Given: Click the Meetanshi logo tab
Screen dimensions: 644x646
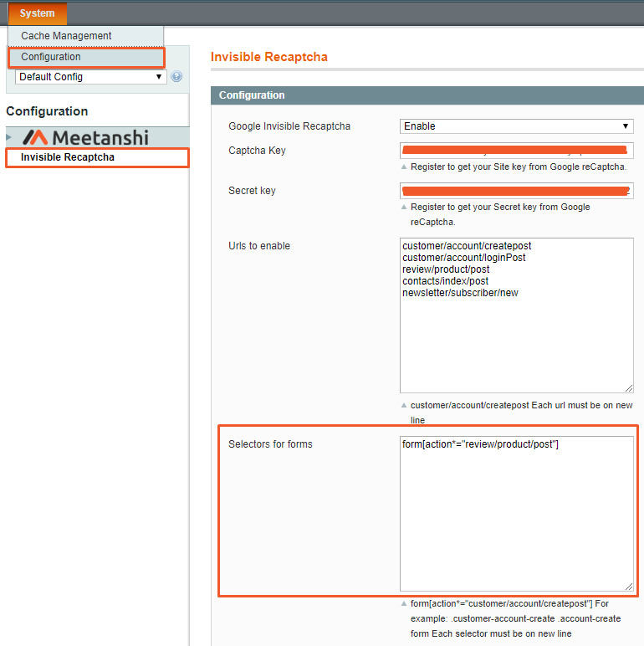Looking at the screenshot, I should 85,137.
